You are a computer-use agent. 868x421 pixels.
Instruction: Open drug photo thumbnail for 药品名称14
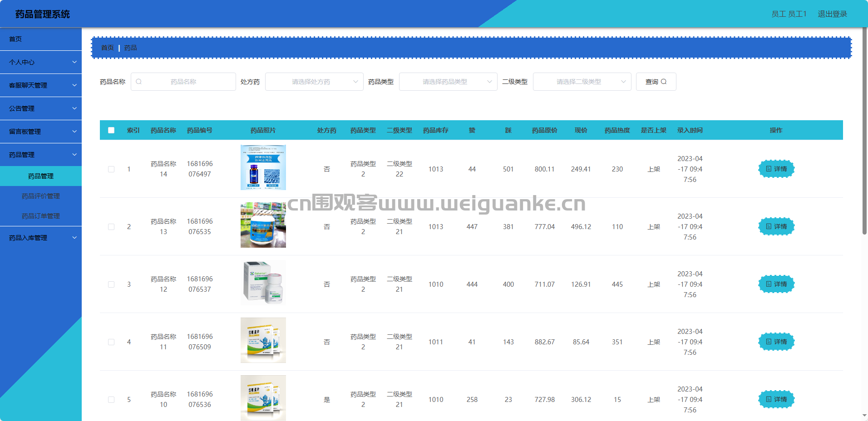click(263, 167)
